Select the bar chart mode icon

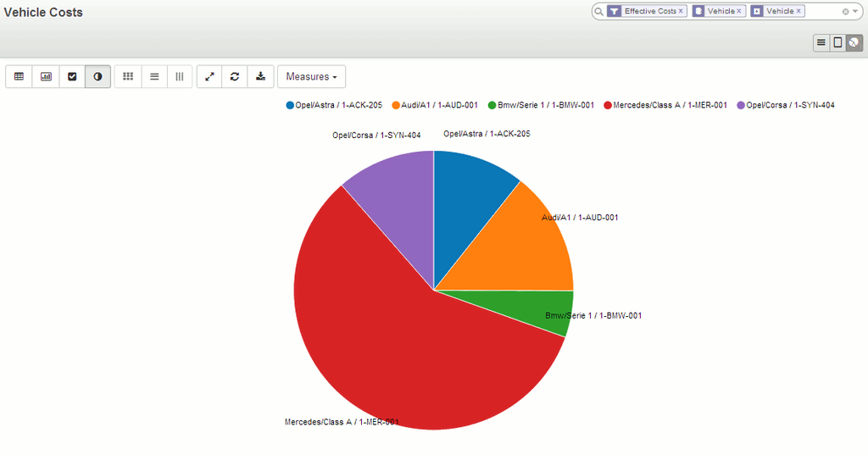(x=46, y=76)
